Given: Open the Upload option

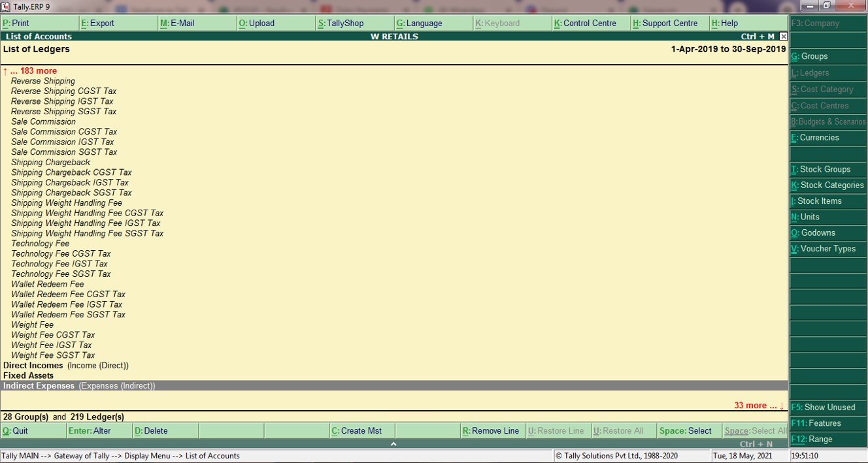Looking at the screenshot, I should pos(276,23).
